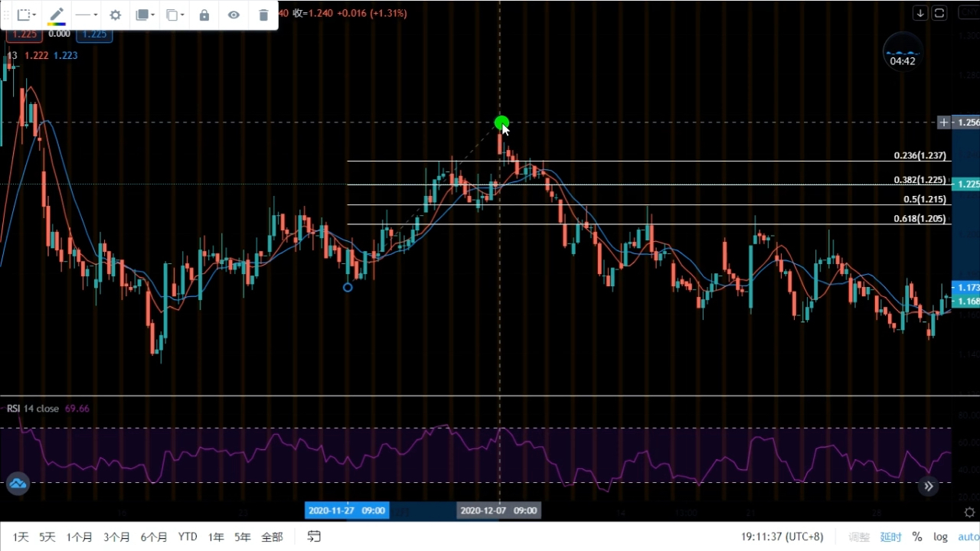Screen dimensions: 980x551
Task: Click the 2020-11-27 09:00 date label
Action: 347,510
